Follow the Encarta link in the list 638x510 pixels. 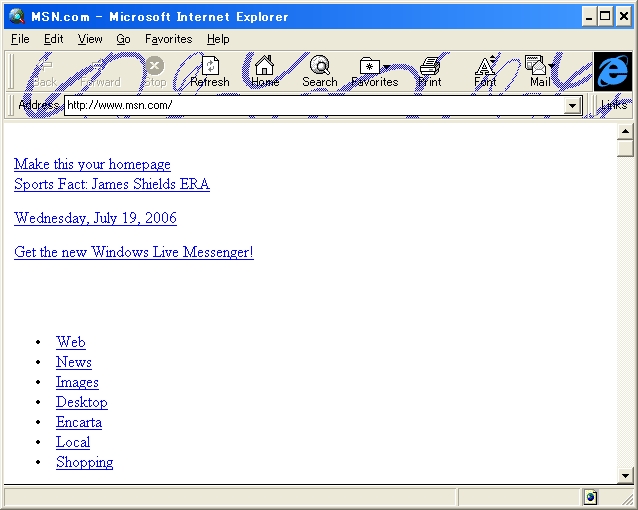pyautogui.click(x=79, y=422)
